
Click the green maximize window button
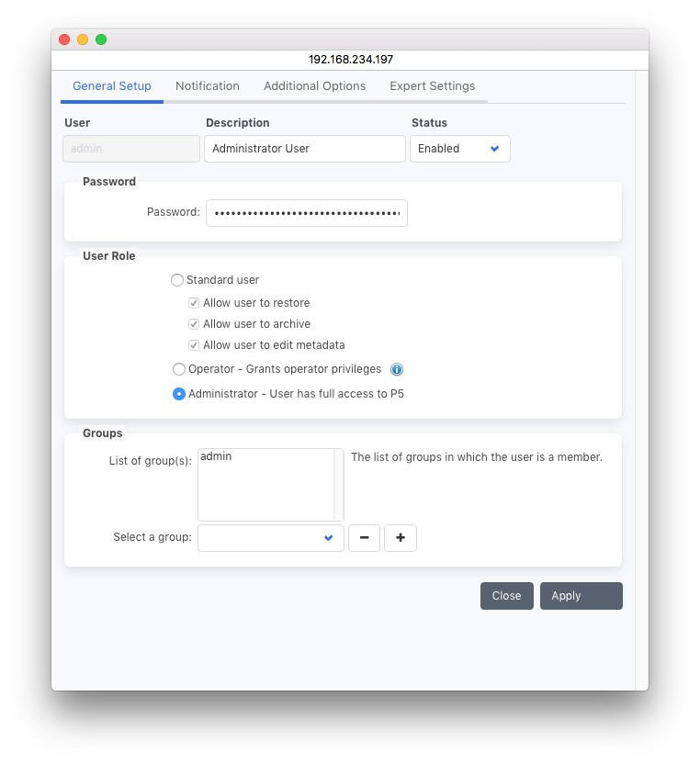101,39
